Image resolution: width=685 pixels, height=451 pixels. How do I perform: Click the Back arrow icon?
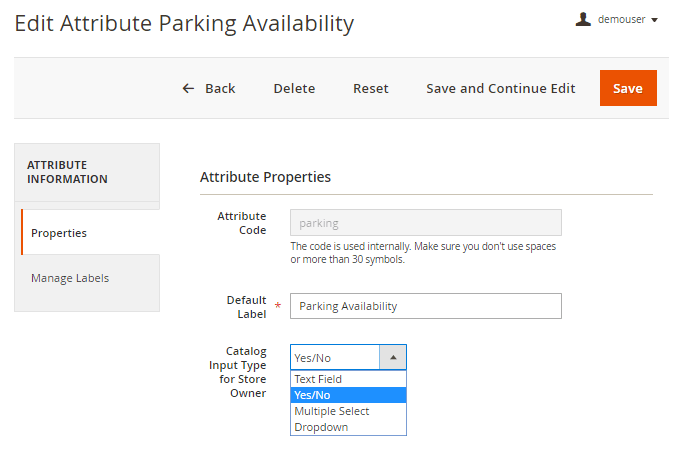[188, 88]
